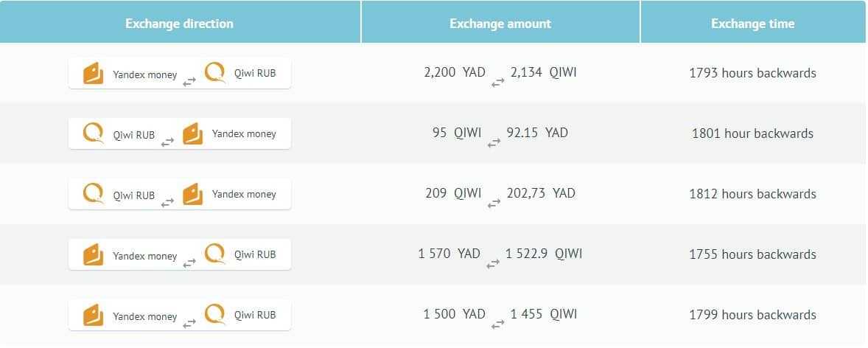
Task: Click the 1801 hour backwards time entry
Action: 753,133
